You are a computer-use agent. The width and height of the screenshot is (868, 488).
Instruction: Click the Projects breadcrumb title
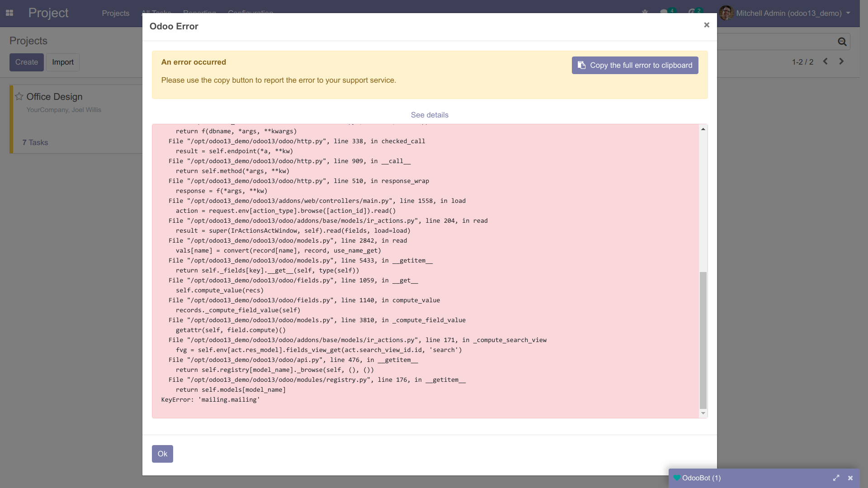click(x=28, y=41)
